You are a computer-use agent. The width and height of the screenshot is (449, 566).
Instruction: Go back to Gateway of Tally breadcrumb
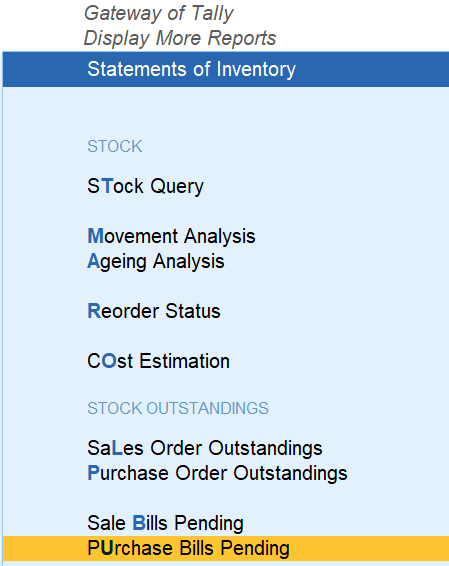click(x=159, y=14)
